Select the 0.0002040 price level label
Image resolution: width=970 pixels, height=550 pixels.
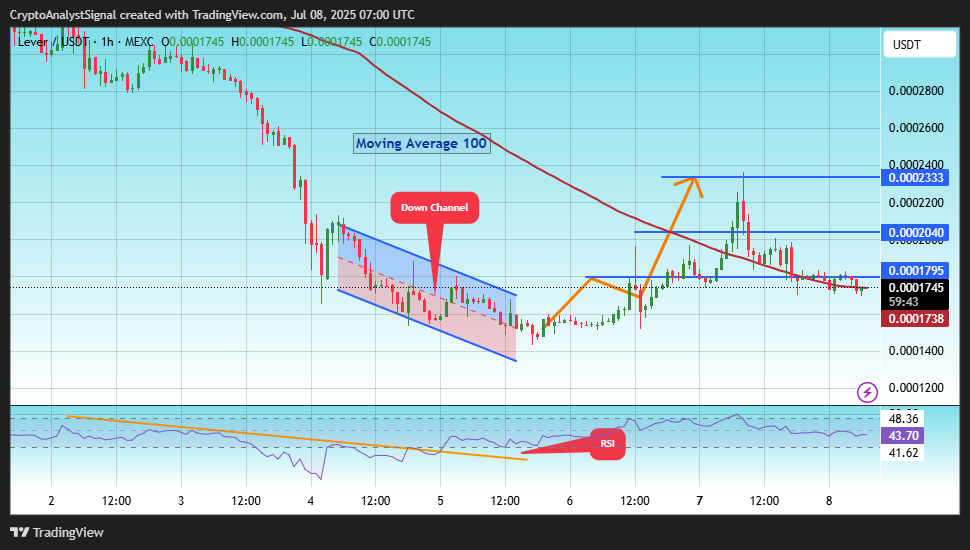(915, 233)
